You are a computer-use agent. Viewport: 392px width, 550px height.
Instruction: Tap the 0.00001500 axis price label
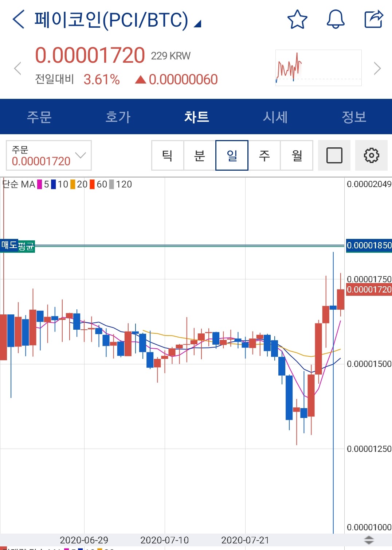pyautogui.click(x=369, y=364)
